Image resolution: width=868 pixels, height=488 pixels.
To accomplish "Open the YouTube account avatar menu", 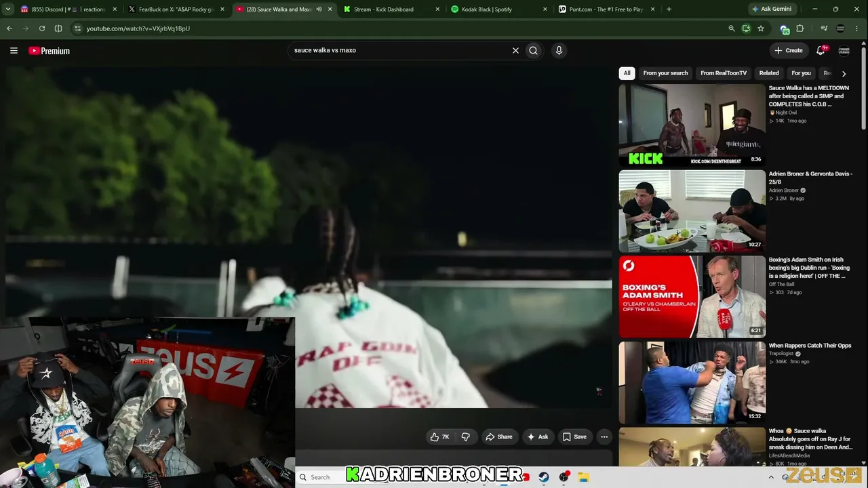I will click(x=844, y=50).
